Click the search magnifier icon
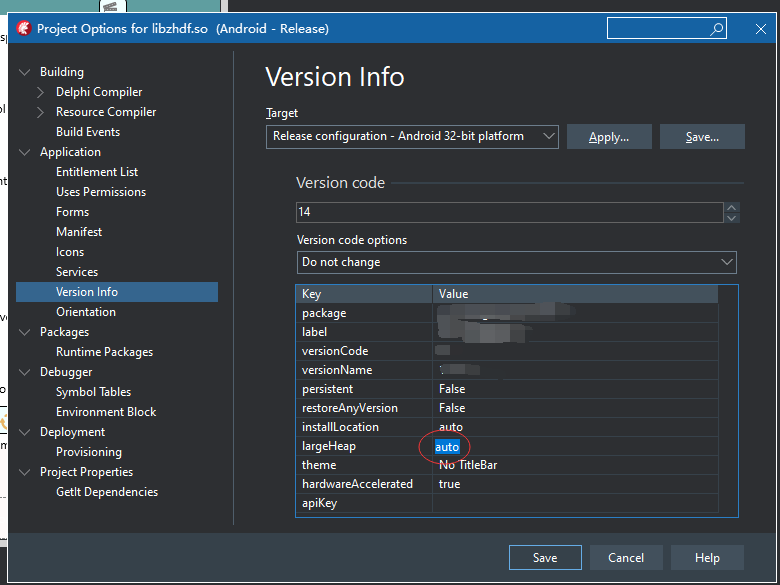The width and height of the screenshot is (780, 585). pyautogui.click(x=716, y=29)
